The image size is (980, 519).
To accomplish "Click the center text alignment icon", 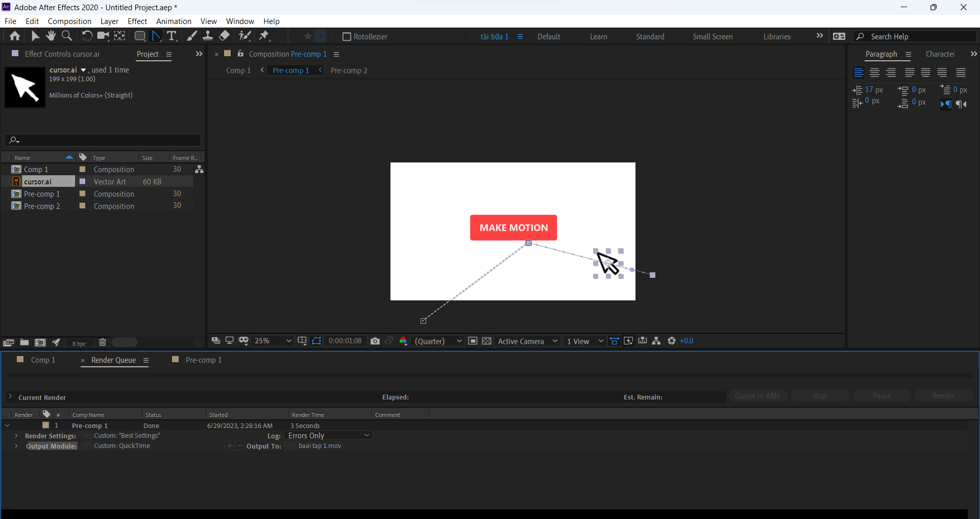I will click(875, 73).
